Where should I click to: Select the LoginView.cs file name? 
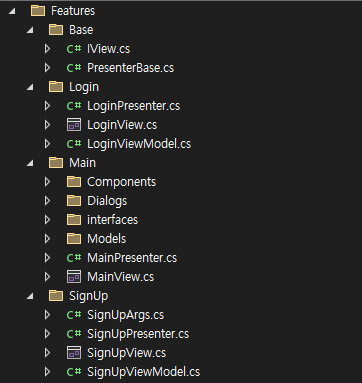point(122,125)
